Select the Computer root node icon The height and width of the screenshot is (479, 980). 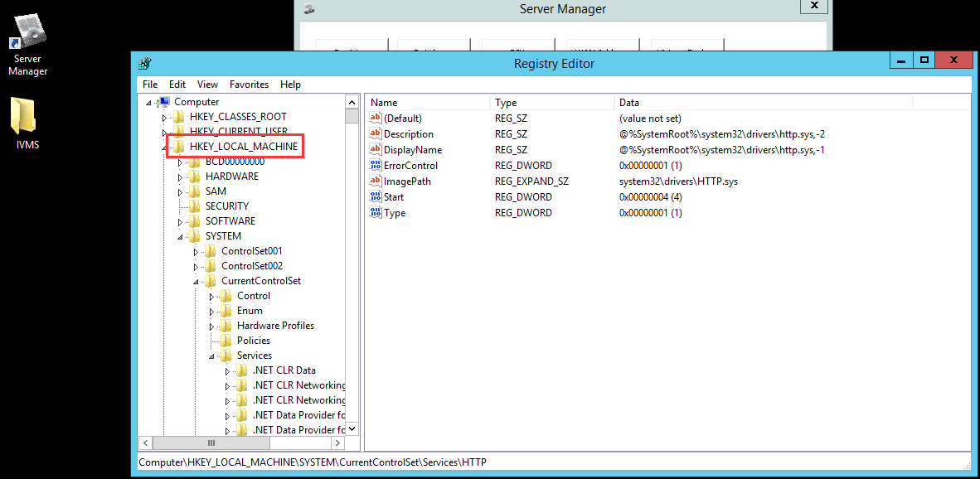[x=164, y=102]
